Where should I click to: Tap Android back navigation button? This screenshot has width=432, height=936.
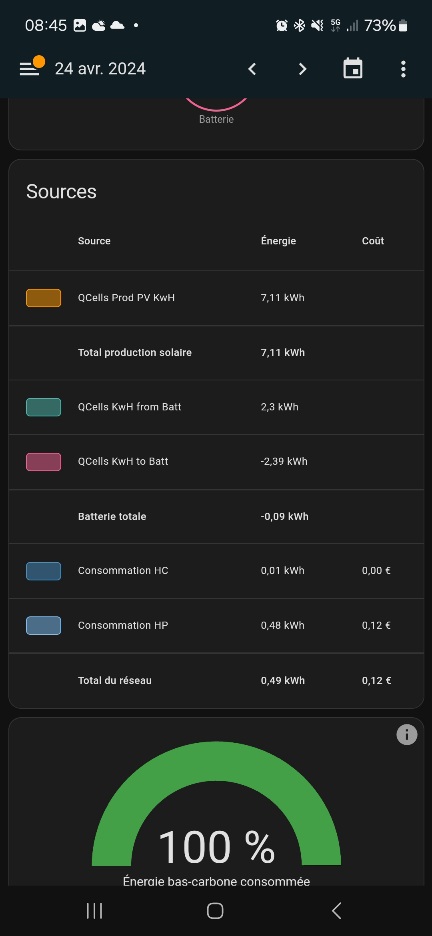(x=337, y=910)
